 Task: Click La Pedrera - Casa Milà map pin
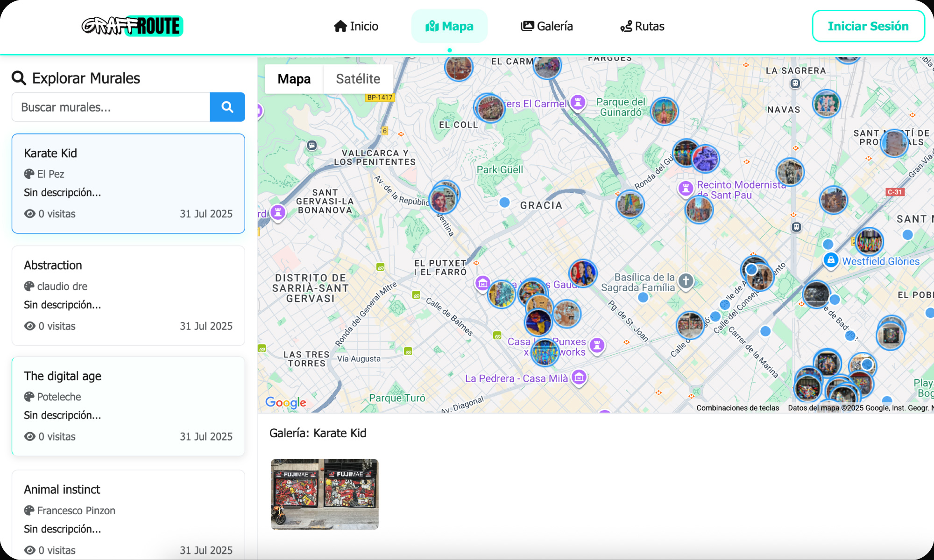pos(579,377)
